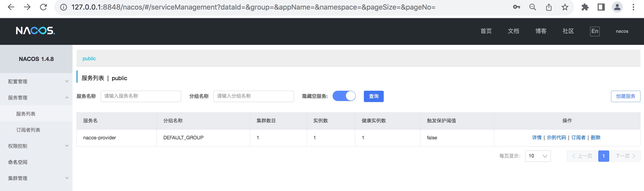Open browser extensions puzzle icon
Image resolution: width=644 pixels, height=191 pixels.
[x=585, y=7]
